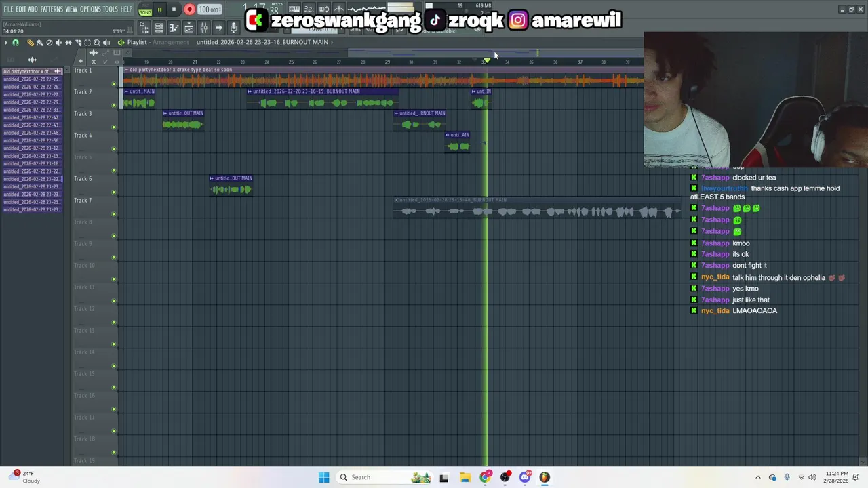
Task: Toggle mute on Track 1
Action: [113, 83]
